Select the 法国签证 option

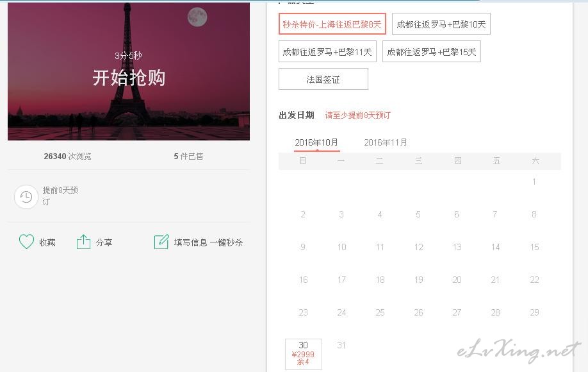click(323, 79)
